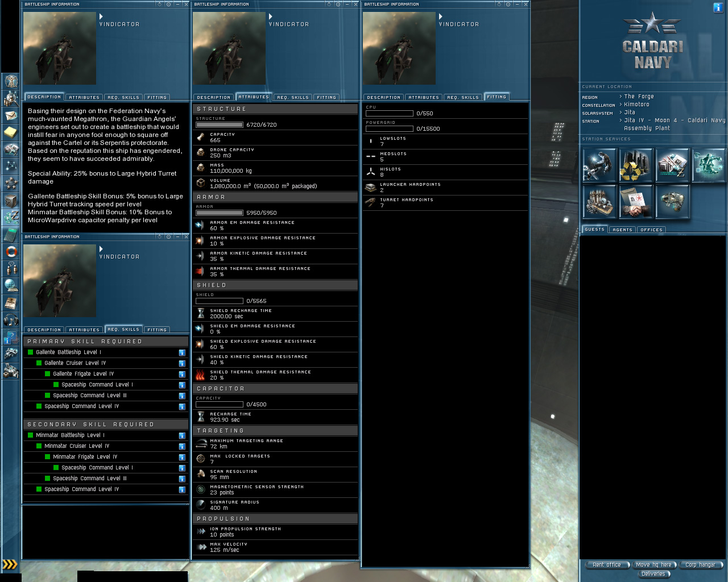Open Vindicator arrow menu in Req. Skills window

pyautogui.click(x=101, y=249)
